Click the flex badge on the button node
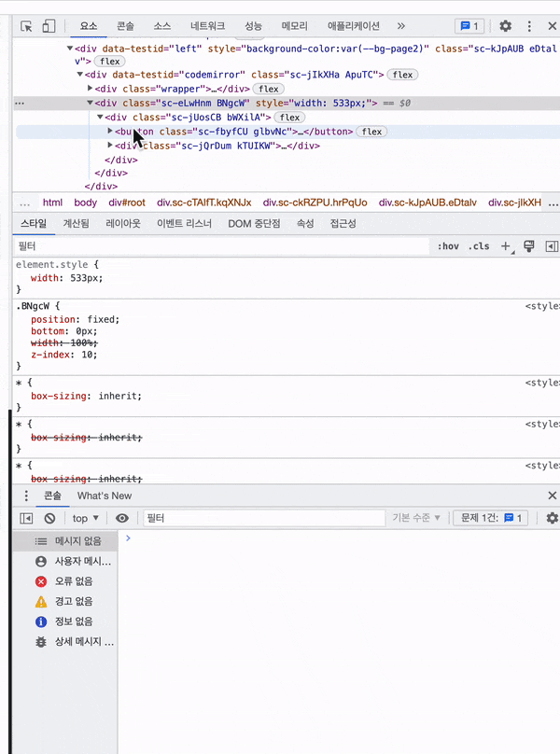Image resolution: width=560 pixels, height=754 pixels. (371, 132)
